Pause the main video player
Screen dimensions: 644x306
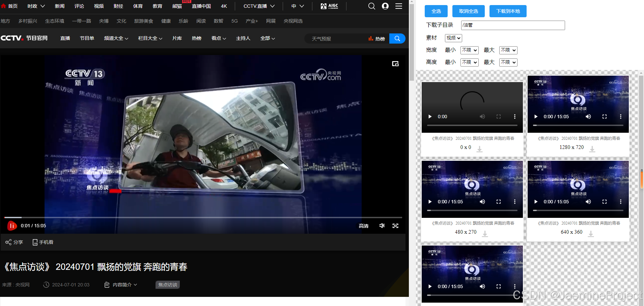click(12, 226)
